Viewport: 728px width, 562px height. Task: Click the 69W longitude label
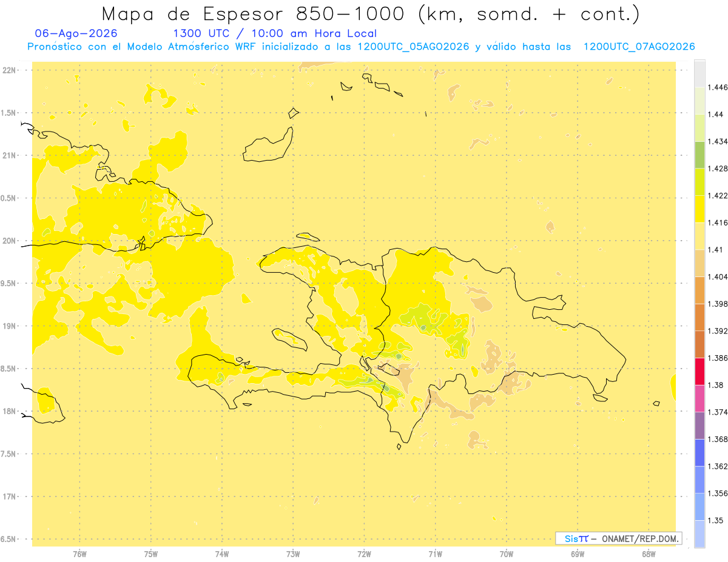578,554
